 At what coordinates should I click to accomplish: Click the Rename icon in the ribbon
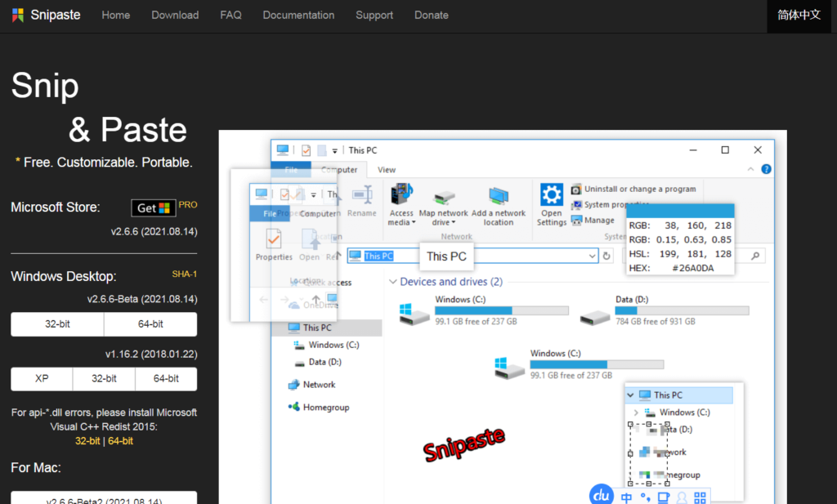coord(362,194)
